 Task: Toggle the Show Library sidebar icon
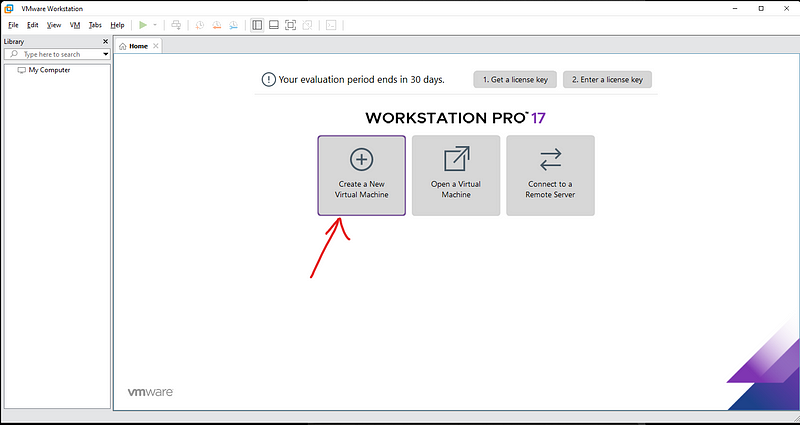click(x=257, y=25)
